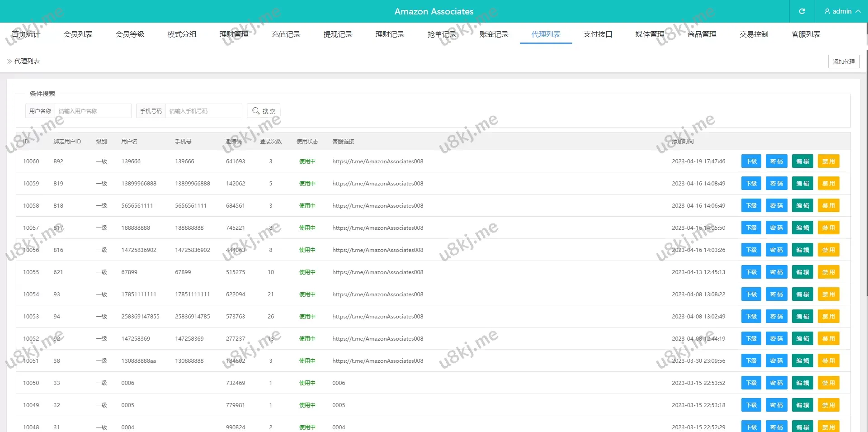The width and height of the screenshot is (868, 432).
Task: Click 编辑 button for agent 10058
Action: point(802,206)
